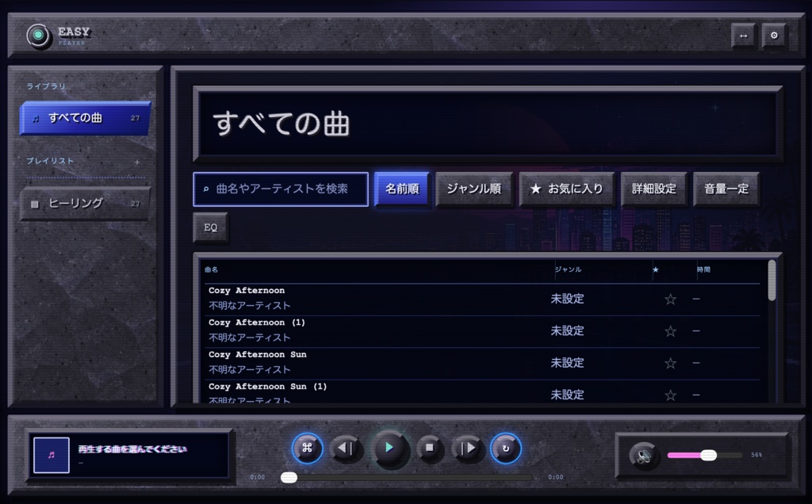The height and width of the screenshot is (504, 812).
Task: Click the playback progress slider handle
Action: coord(289,478)
